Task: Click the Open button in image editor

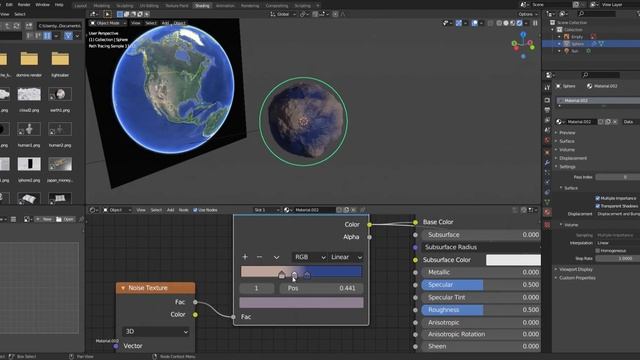Action: 65,219
